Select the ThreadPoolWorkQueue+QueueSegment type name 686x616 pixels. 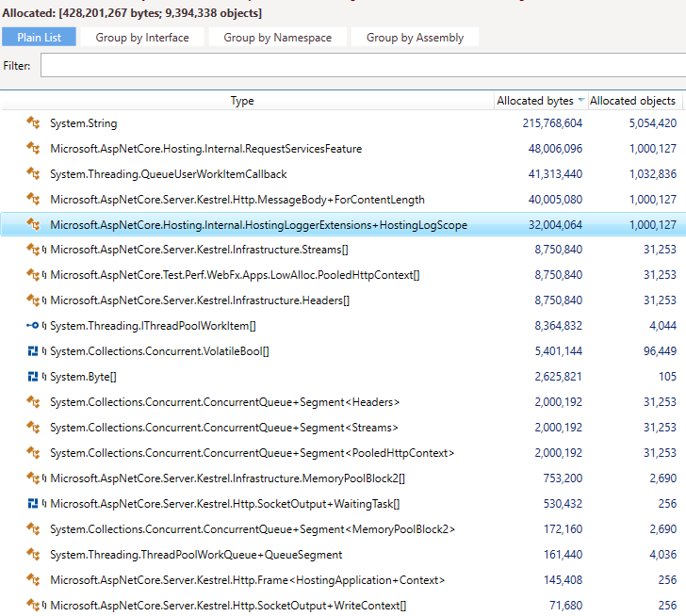tap(196, 555)
